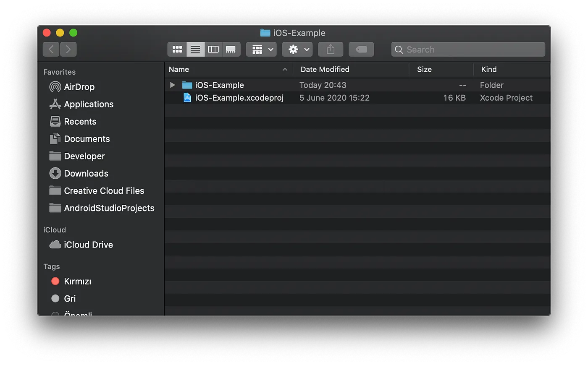Open the group-by arrangement dropdown
588x365 pixels.
(261, 50)
